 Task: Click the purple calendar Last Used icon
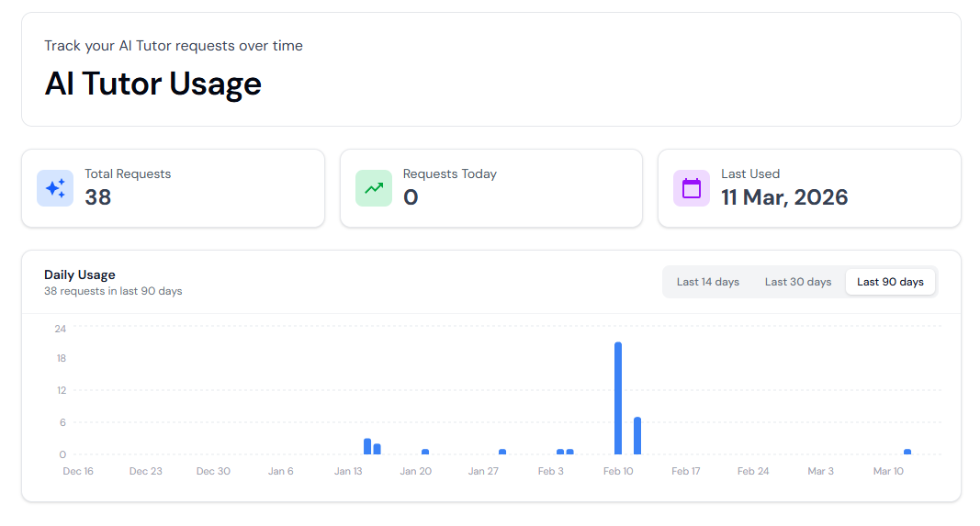[692, 188]
